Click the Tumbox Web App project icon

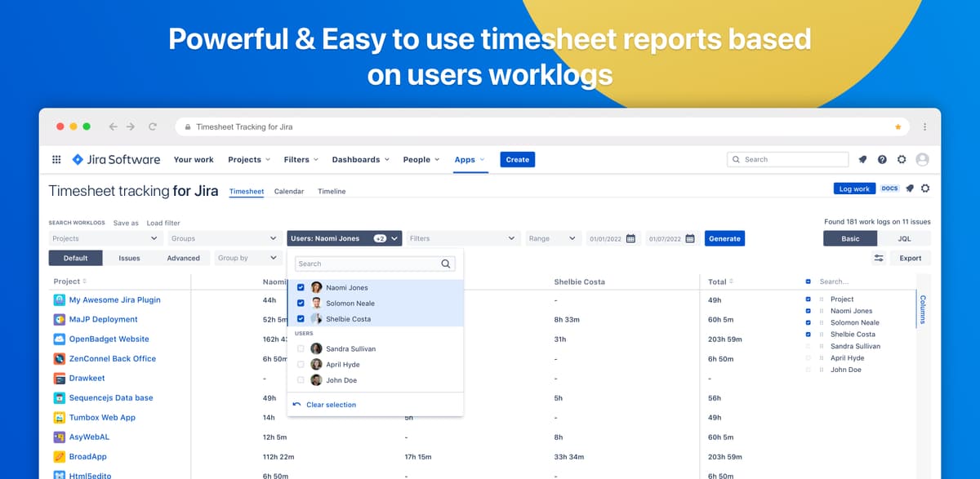pyautogui.click(x=60, y=417)
